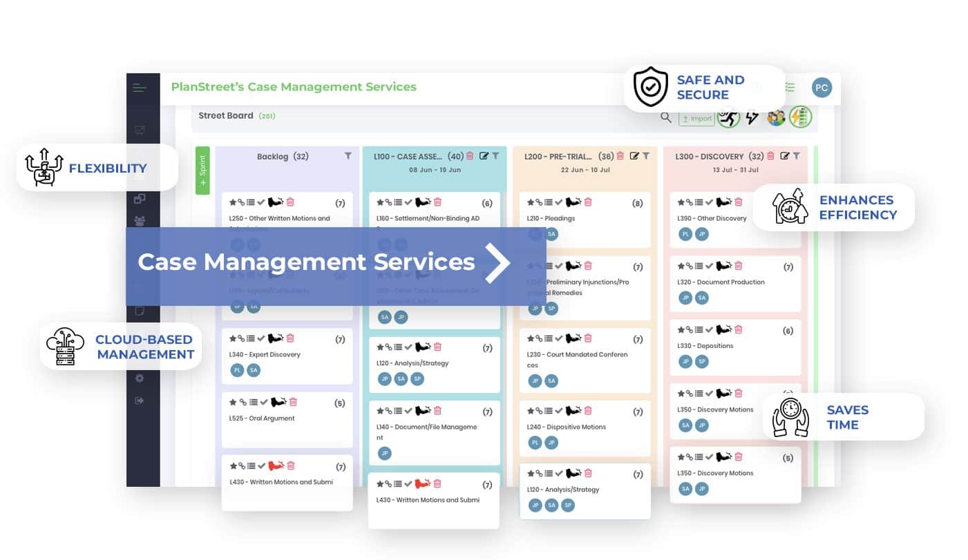Click the red boot icon on Backlog's L430 card

[276, 465]
